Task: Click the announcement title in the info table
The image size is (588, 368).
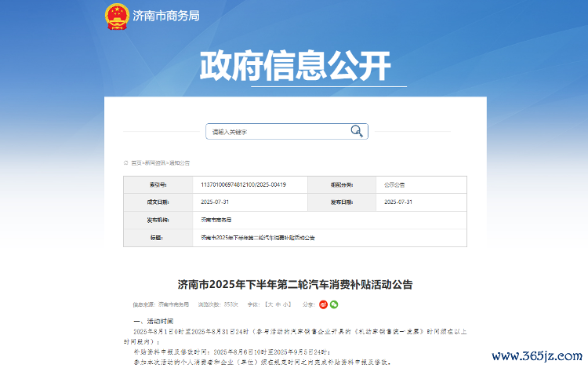Action: (257, 237)
